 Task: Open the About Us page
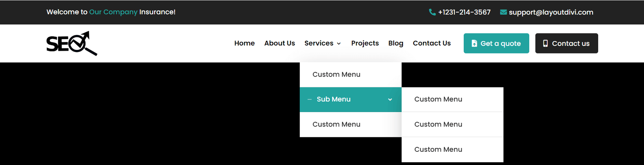click(279, 43)
